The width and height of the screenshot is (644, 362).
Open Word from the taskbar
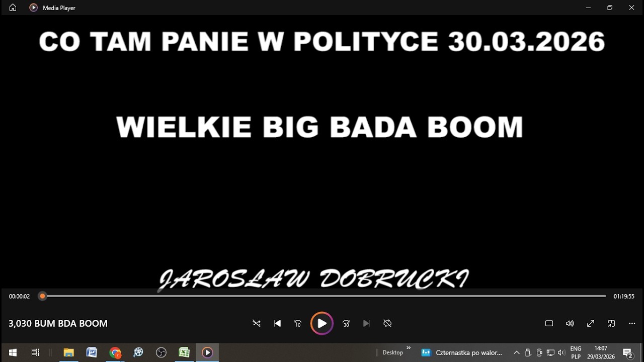coord(92,352)
